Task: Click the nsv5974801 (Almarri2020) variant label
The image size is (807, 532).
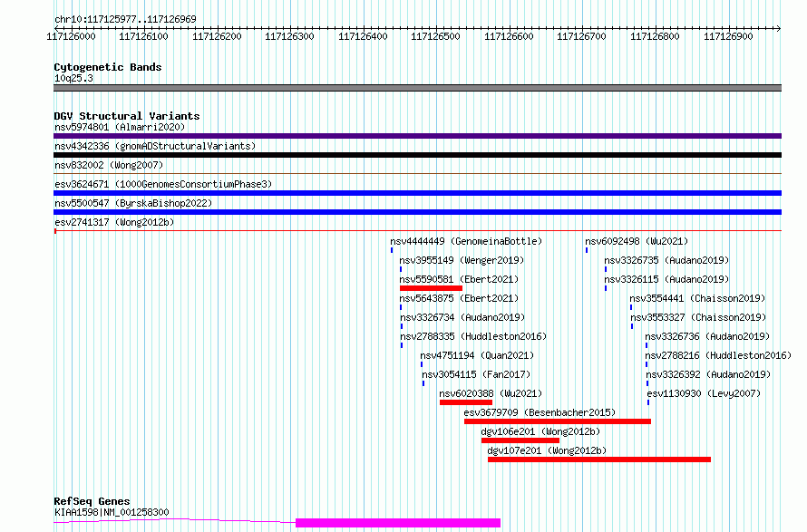Action: (120, 127)
